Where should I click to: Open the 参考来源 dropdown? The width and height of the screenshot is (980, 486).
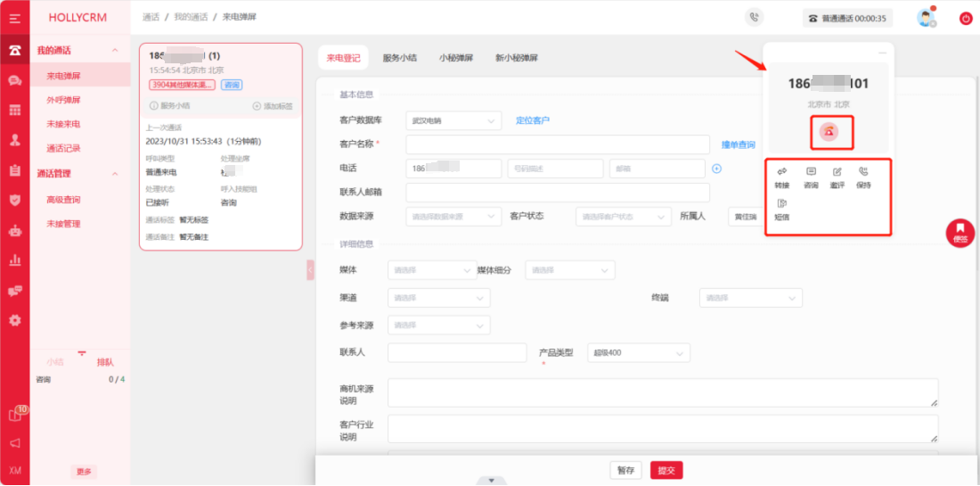click(438, 325)
